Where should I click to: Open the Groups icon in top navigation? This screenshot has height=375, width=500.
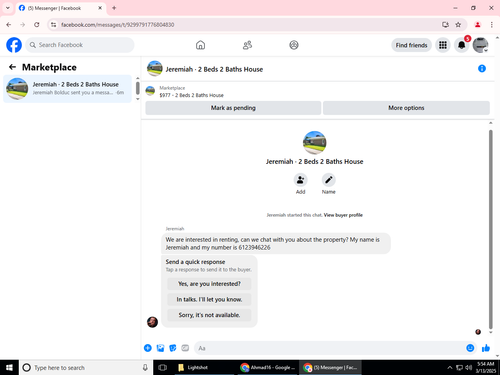294,45
